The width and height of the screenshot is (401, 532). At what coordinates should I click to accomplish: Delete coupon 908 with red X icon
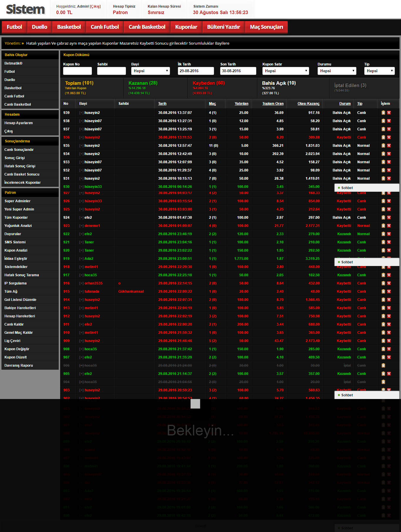pos(389,349)
